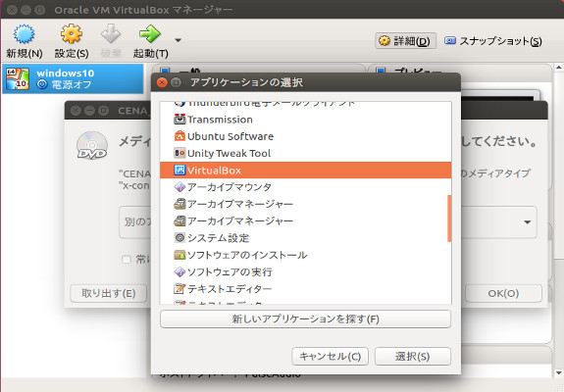Close the アプリケーションの選択 dialog
Viewport: 564px width, 392px height.
pyautogui.click(x=162, y=82)
